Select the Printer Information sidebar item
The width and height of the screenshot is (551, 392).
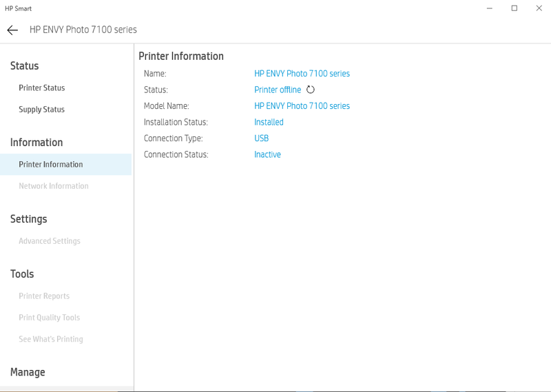[51, 165]
